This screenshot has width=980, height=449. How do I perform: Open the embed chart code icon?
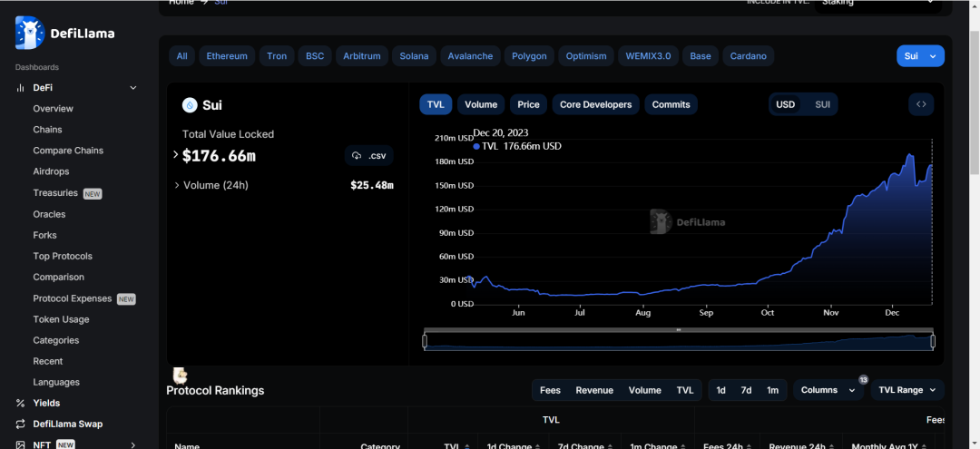coord(921,104)
